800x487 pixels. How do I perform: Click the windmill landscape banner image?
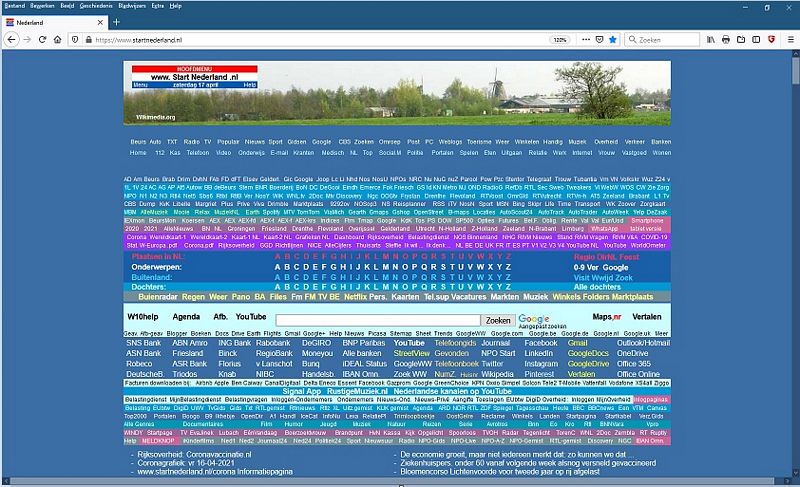click(x=397, y=93)
